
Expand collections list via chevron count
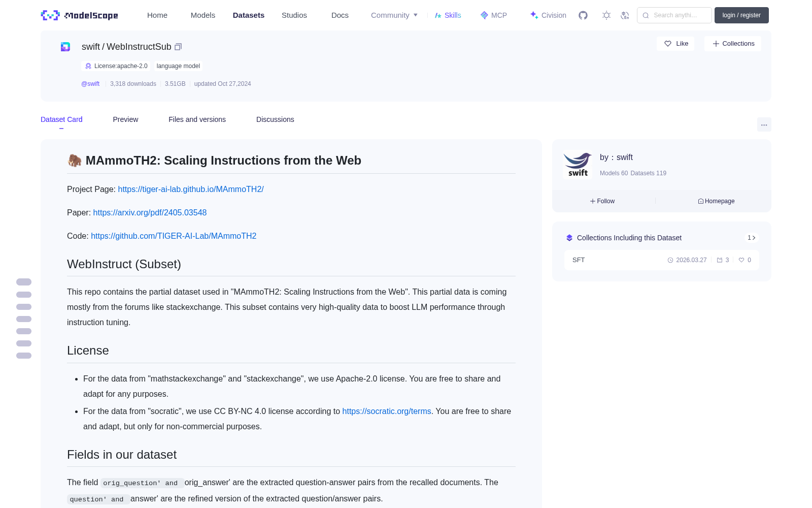pyautogui.click(x=752, y=238)
